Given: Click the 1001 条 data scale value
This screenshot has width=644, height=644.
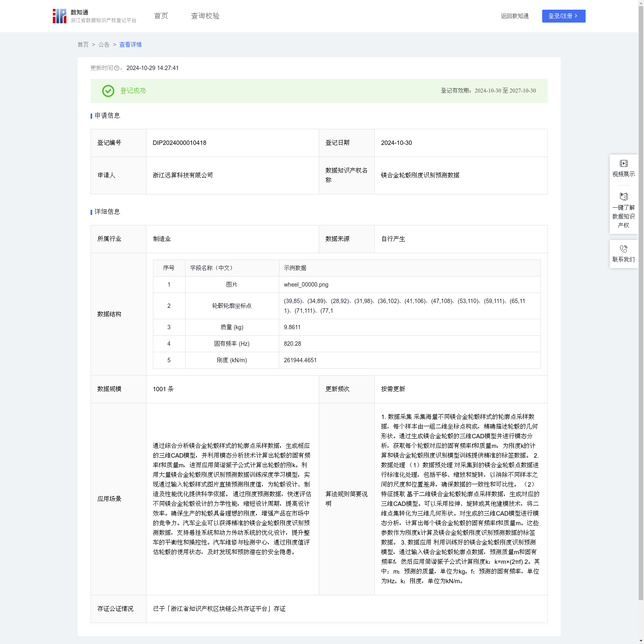Looking at the screenshot, I should coord(163,389).
